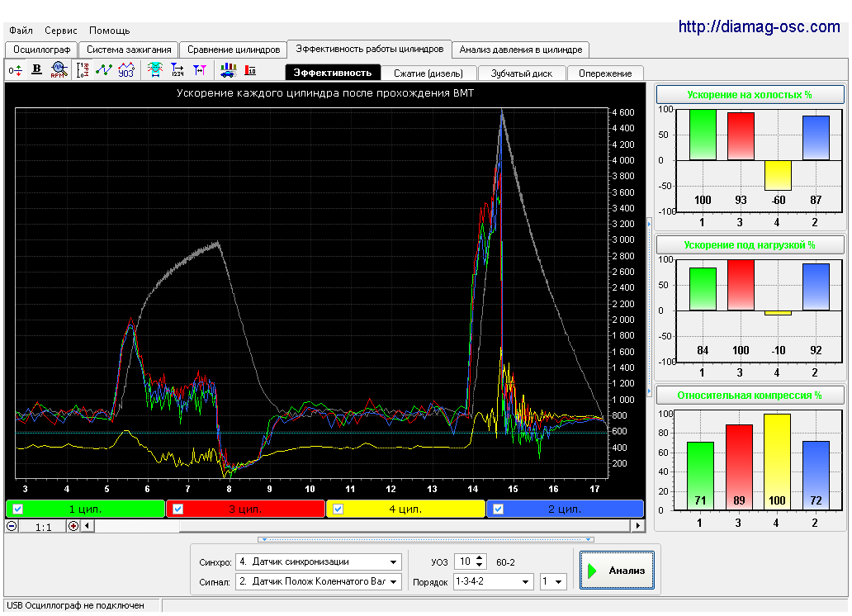Click the 1:1 zoom ratio label
This screenshot has width=852, height=616.
pyautogui.click(x=43, y=527)
